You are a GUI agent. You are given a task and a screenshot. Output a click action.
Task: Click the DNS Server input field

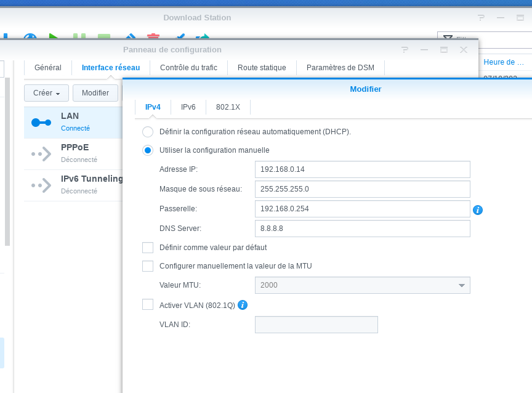[x=362, y=229]
